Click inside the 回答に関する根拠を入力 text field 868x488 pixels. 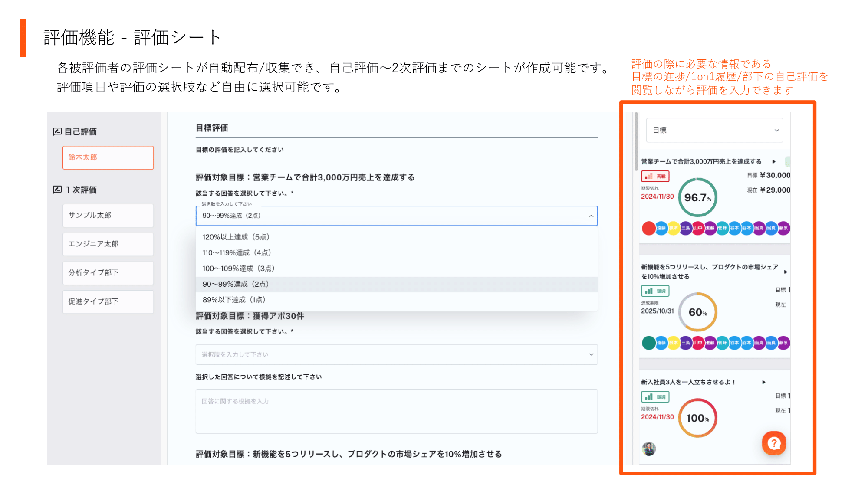[396, 411]
